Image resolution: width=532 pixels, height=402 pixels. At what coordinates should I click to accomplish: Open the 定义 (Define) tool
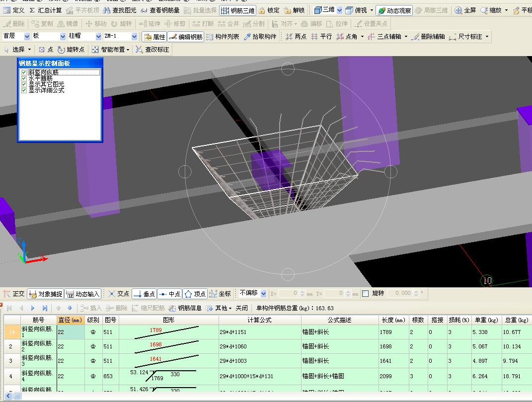click(13, 10)
